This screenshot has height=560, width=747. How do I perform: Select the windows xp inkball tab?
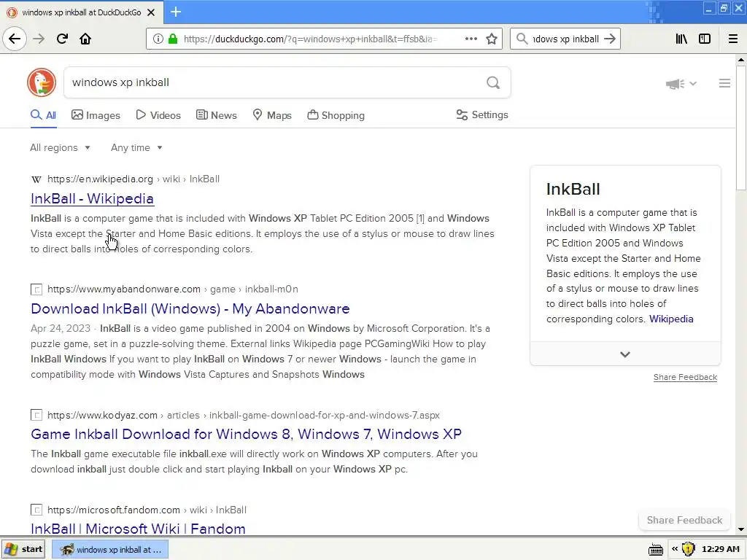[82, 12]
